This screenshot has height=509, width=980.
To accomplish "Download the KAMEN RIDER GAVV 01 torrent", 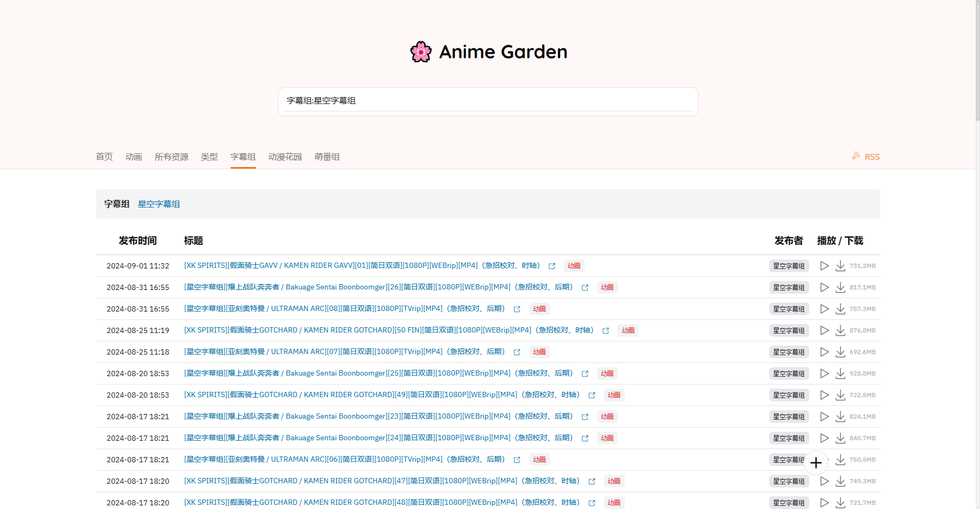I will 841,266.
